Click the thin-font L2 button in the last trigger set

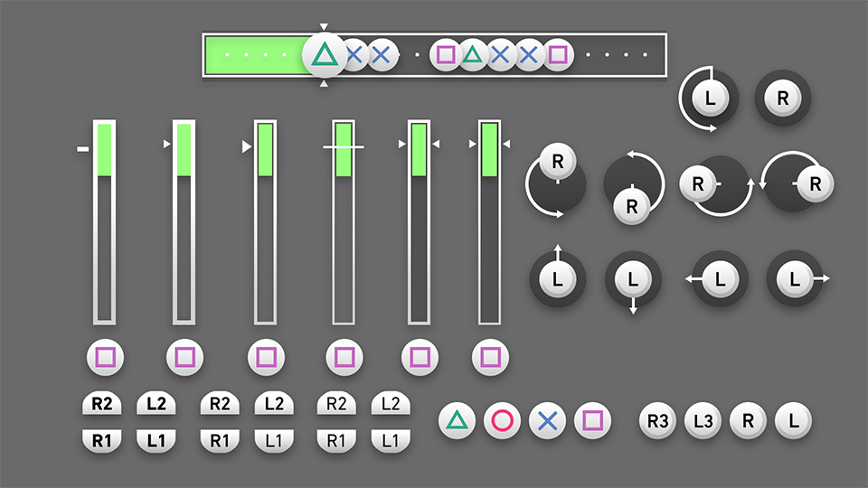[x=391, y=403]
